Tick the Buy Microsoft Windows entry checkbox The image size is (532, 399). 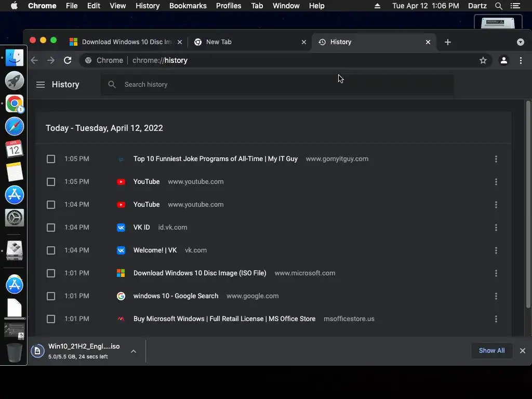click(51, 319)
